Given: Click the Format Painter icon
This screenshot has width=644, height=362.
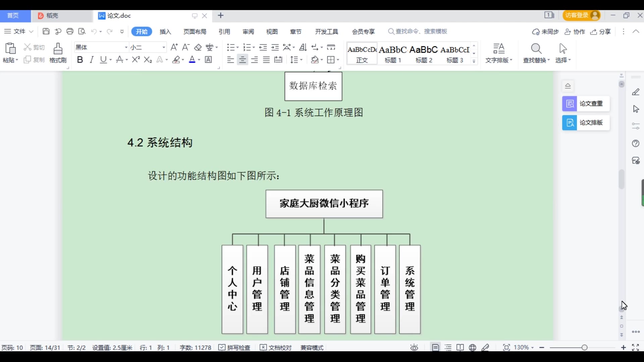Looking at the screenshot, I should coord(58,52).
